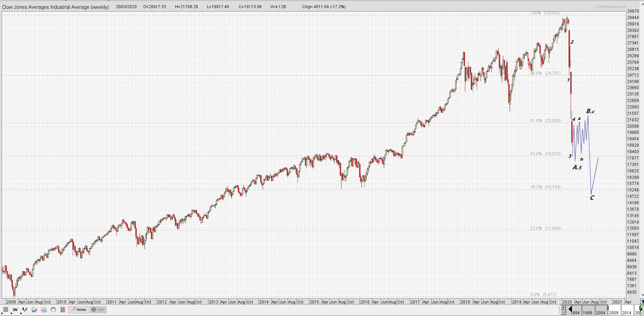Click the 2009 label on the date axis

pyautogui.click(x=11, y=302)
